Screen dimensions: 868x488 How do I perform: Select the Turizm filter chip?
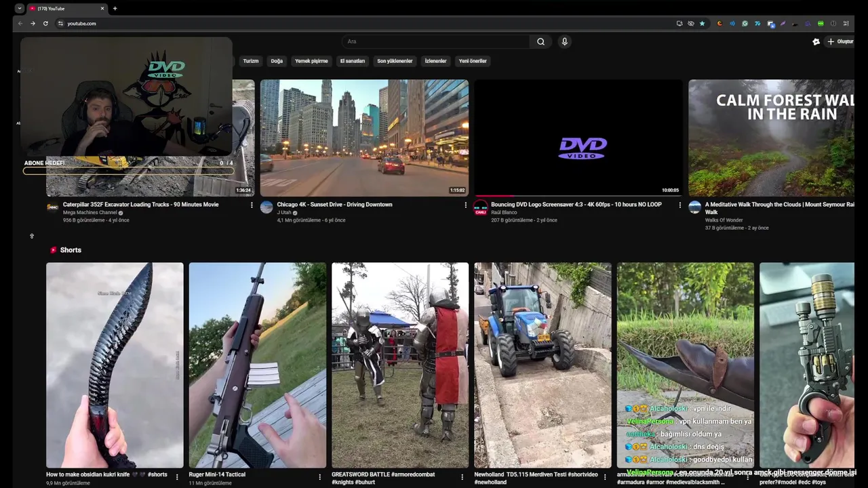[x=251, y=61]
